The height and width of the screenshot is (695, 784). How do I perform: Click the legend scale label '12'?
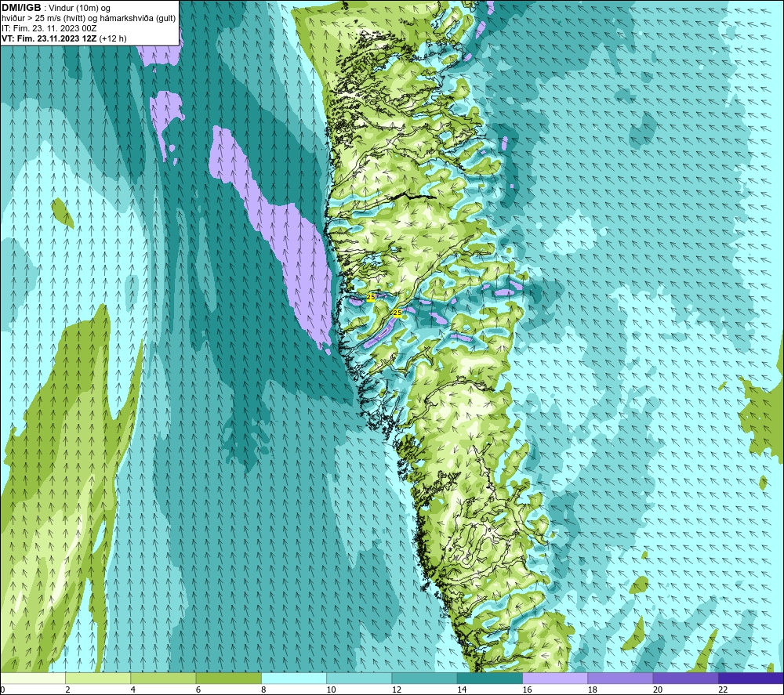point(397,690)
